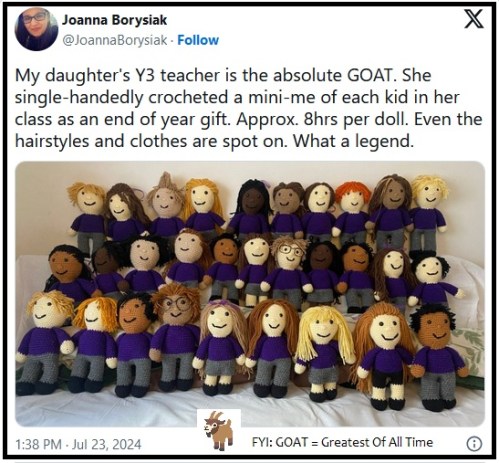Click the Joanna Borysiak display name

point(114,20)
